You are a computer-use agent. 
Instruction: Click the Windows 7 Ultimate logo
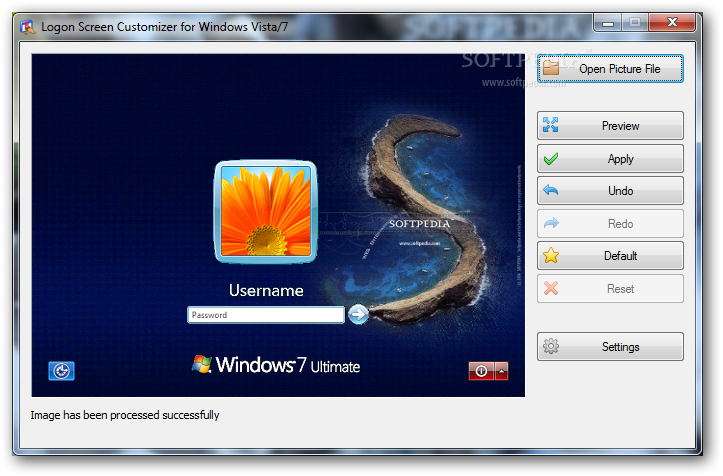point(276,365)
